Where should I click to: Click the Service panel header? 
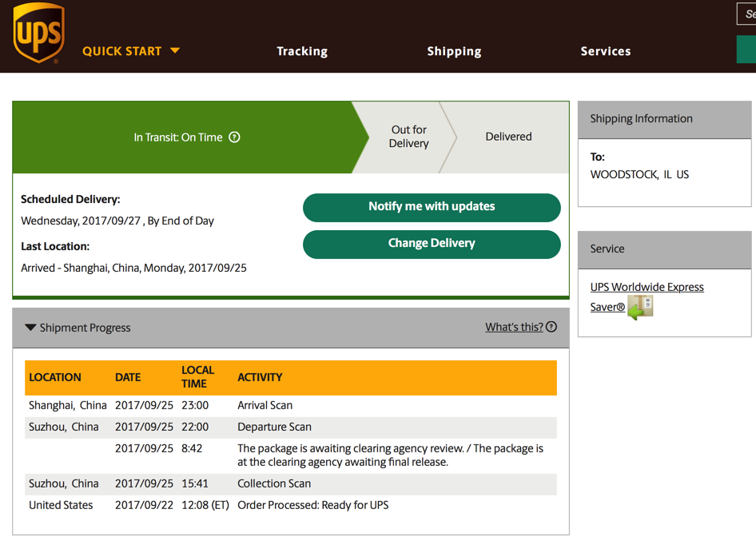pyautogui.click(x=664, y=249)
